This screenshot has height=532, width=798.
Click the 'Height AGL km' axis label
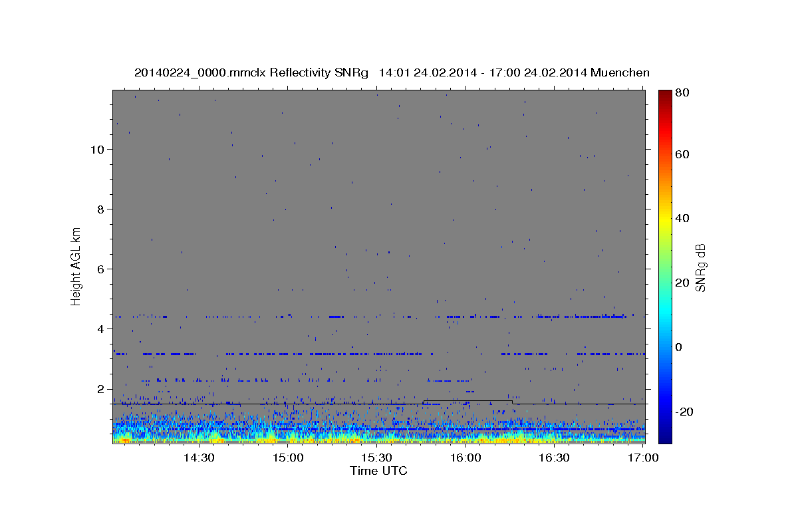76,265
